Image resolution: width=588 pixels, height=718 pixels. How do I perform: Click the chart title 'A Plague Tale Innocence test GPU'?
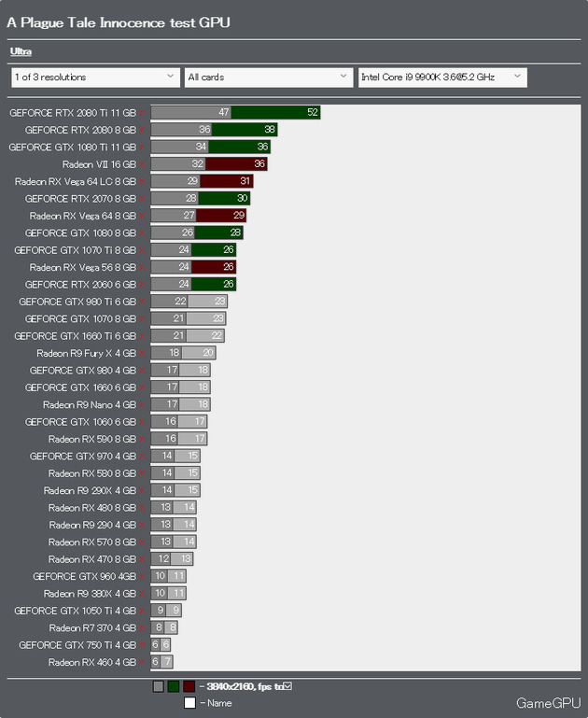(x=119, y=22)
